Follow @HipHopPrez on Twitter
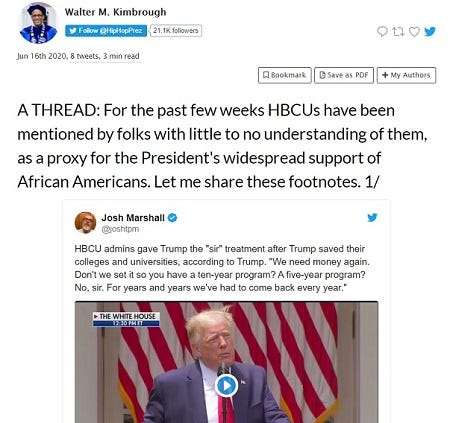 click(106, 31)
